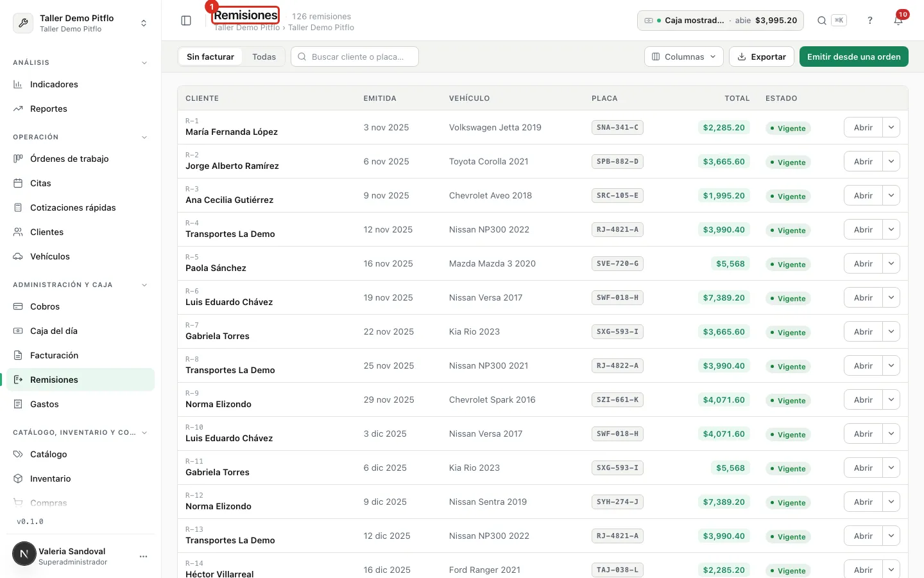Toggle the sidebar panel icon
The image size is (924, 578).
point(186,21)
